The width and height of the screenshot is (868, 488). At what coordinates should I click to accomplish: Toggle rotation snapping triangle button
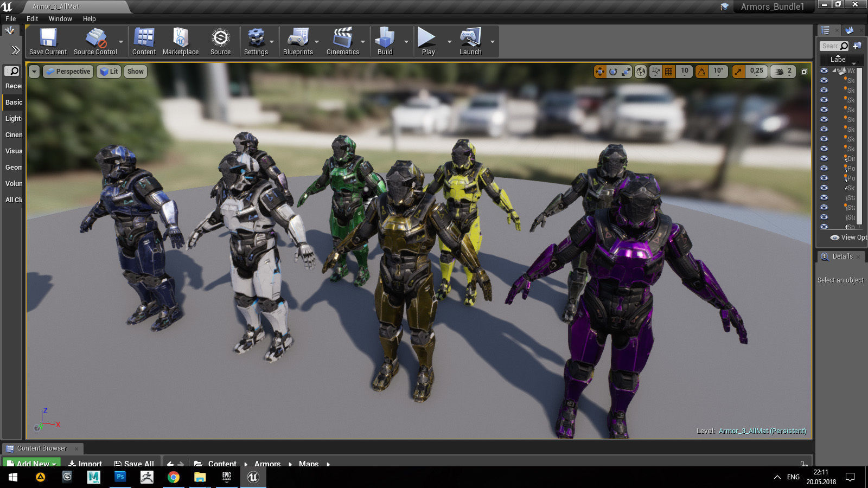point(702,72)
